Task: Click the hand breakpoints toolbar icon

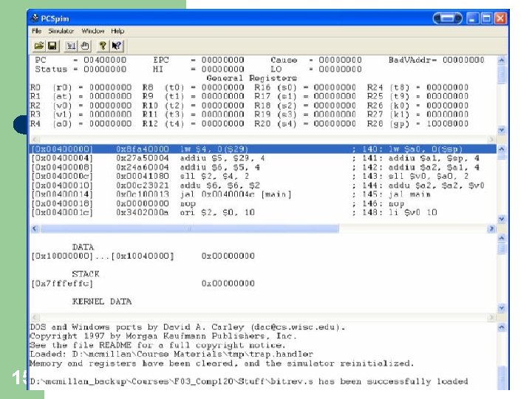Action: pyautogui.click(x=85, y=46)
